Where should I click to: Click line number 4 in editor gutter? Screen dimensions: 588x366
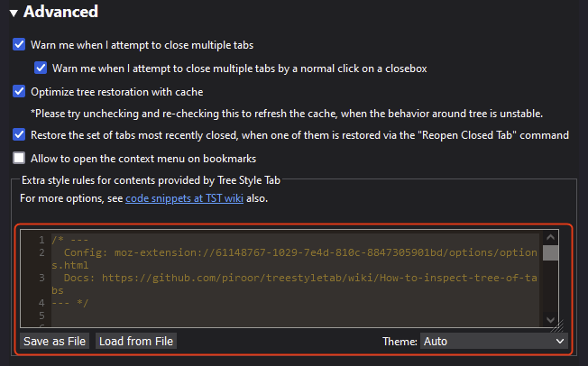(x=40, y=304)
